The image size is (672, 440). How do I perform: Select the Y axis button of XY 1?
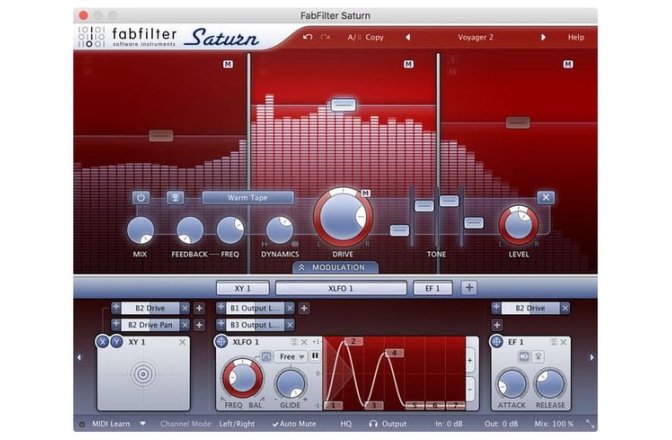coord(117,342)
